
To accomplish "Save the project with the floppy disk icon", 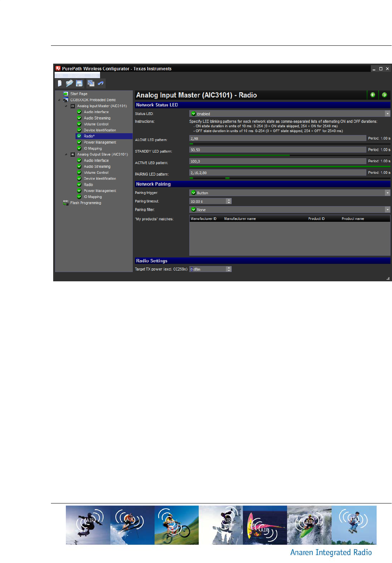I will (79, 83).
